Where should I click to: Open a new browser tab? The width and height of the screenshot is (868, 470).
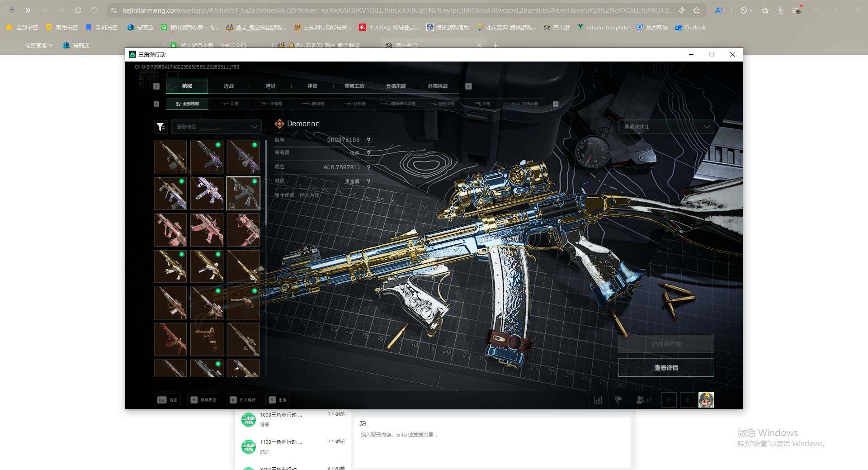click(x=495, y=45)
